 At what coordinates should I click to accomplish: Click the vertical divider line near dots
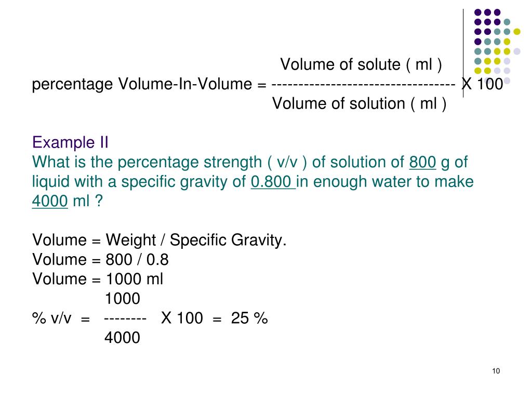463,54
